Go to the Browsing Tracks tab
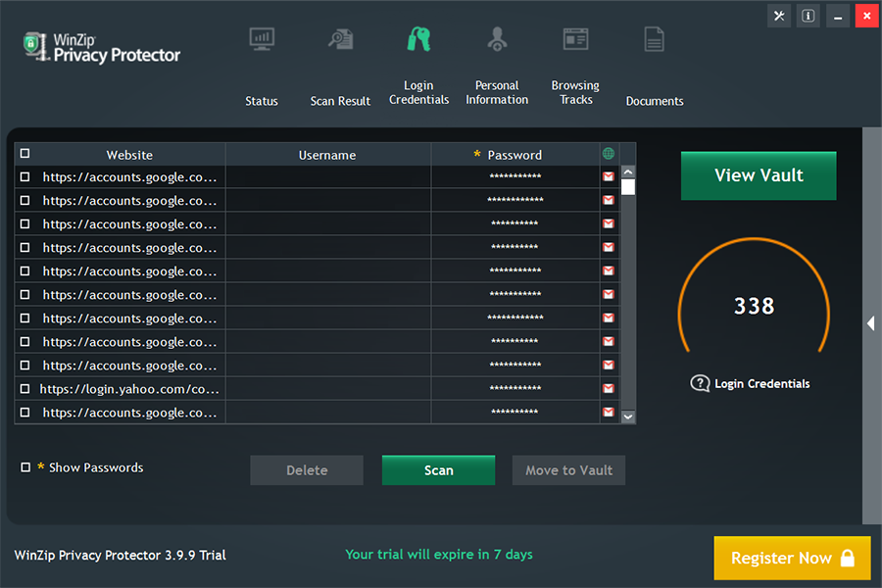 point(575,93)
